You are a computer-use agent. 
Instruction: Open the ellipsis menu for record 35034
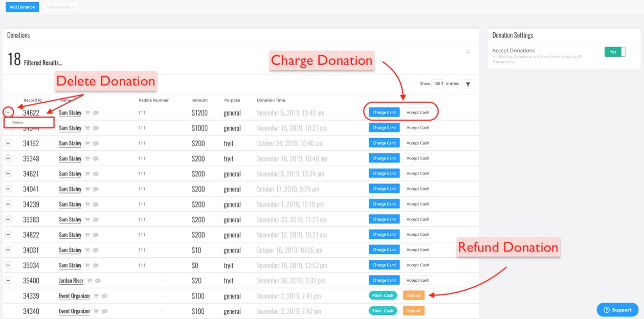9,265
